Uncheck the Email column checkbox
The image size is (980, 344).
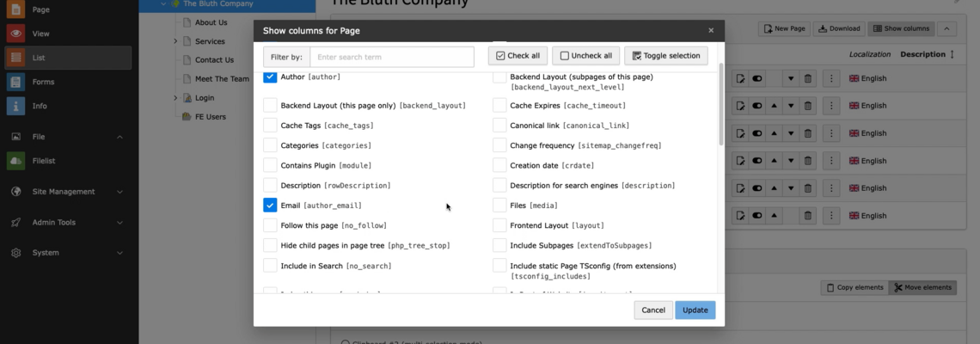click(x=270, y=206)
